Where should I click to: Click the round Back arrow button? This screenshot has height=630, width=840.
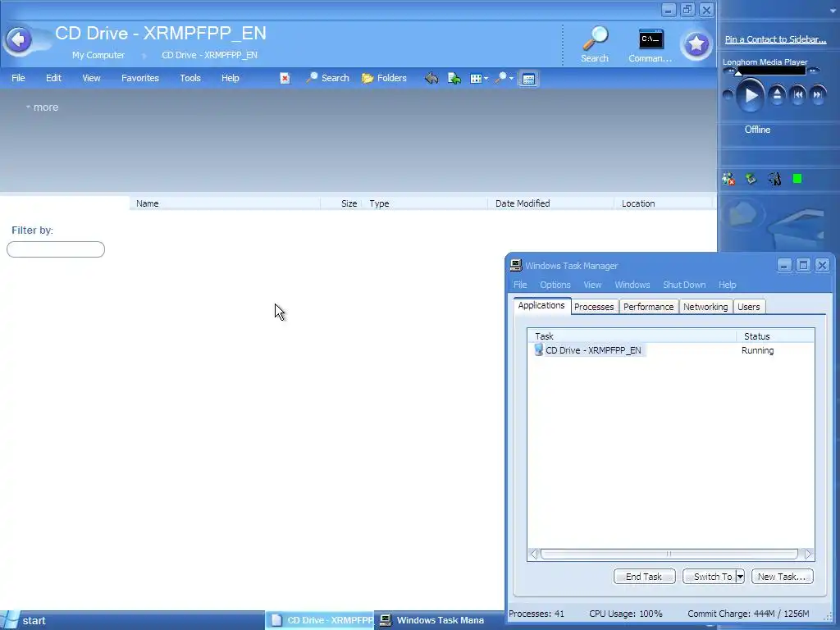tap(19, 39)
